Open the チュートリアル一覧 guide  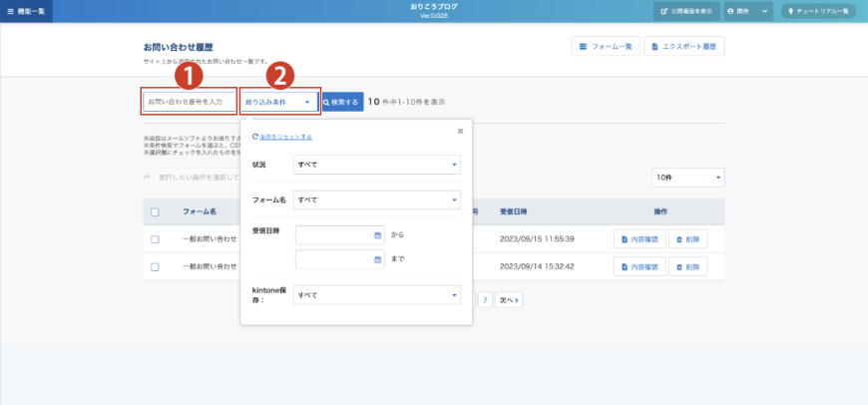[x=818, y=11]
